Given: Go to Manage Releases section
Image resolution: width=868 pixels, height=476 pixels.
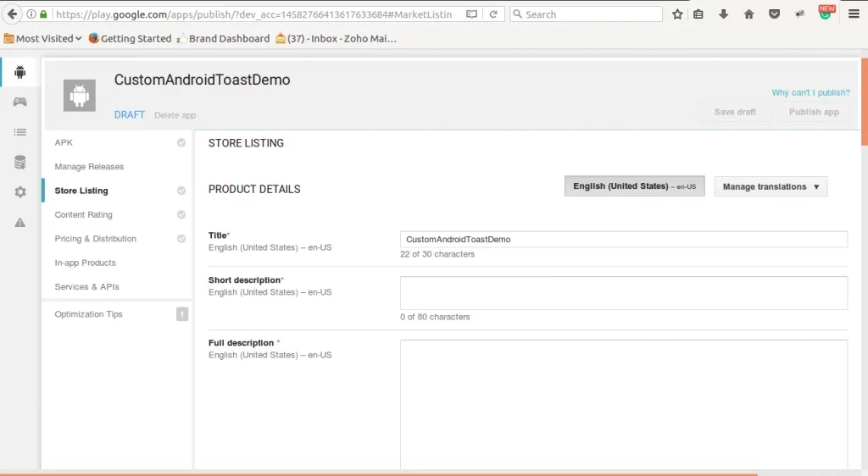Looking at the screenshot, I should (x=89, y=167).
